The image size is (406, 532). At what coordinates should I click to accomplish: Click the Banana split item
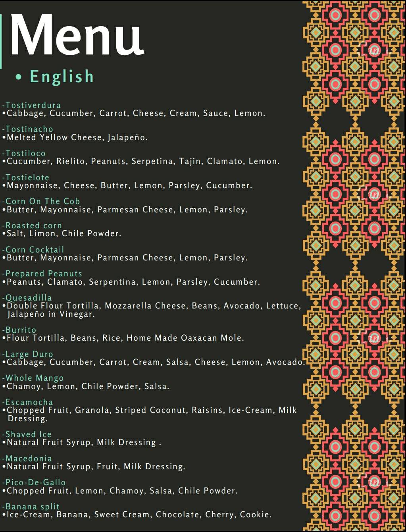[x=32, y=507]
